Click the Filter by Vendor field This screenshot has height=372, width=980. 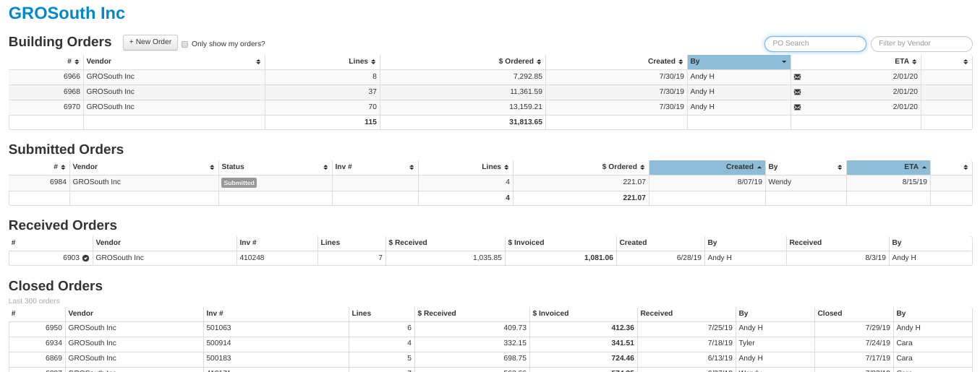pyautogui.click(x=921, y=44)
